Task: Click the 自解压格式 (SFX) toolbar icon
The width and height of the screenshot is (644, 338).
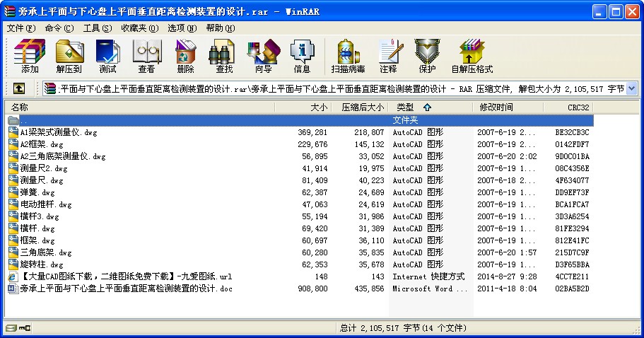Action: [x=472, y=57]
